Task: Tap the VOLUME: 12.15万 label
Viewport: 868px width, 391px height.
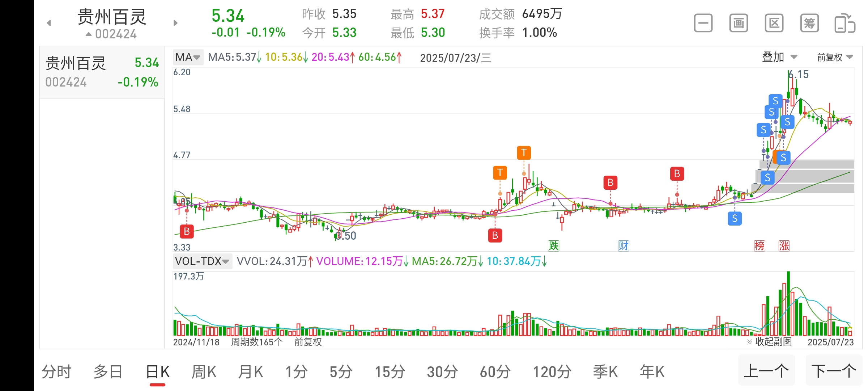Action: (362, 261)
